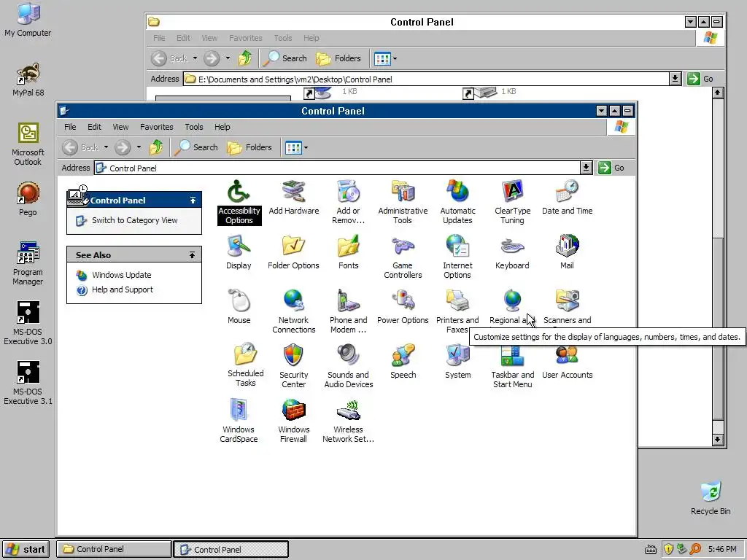This screenshot has width=747, height=560.
Task: Select Add or Remove Programs icon
Action: click(348, 202)
